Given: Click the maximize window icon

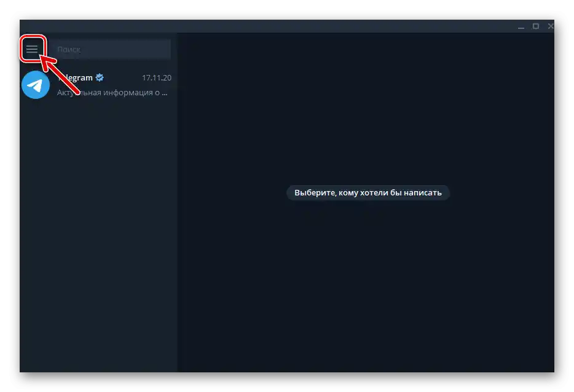Looking at the screenshot, I should (536, 26).
